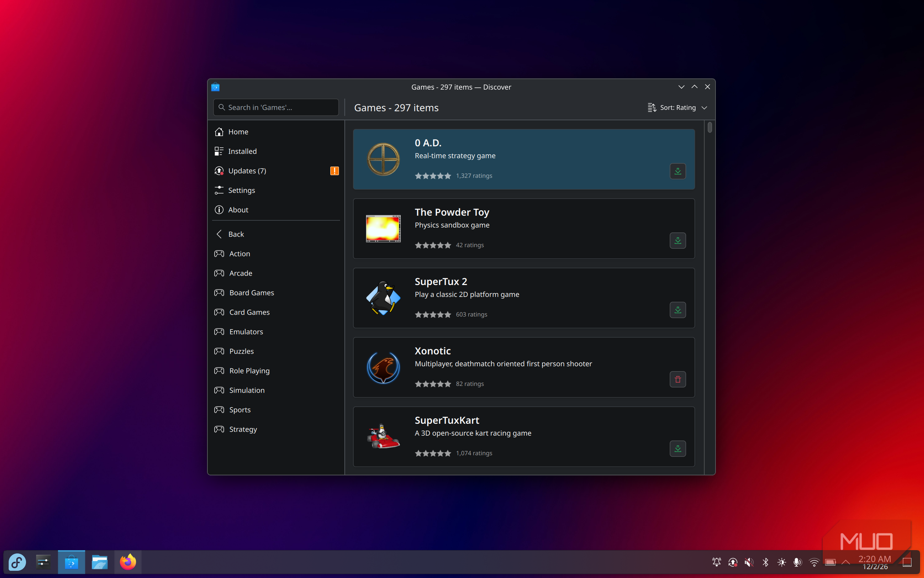
Task: Open the brightness tray icon
Action: tap(781, 562)
